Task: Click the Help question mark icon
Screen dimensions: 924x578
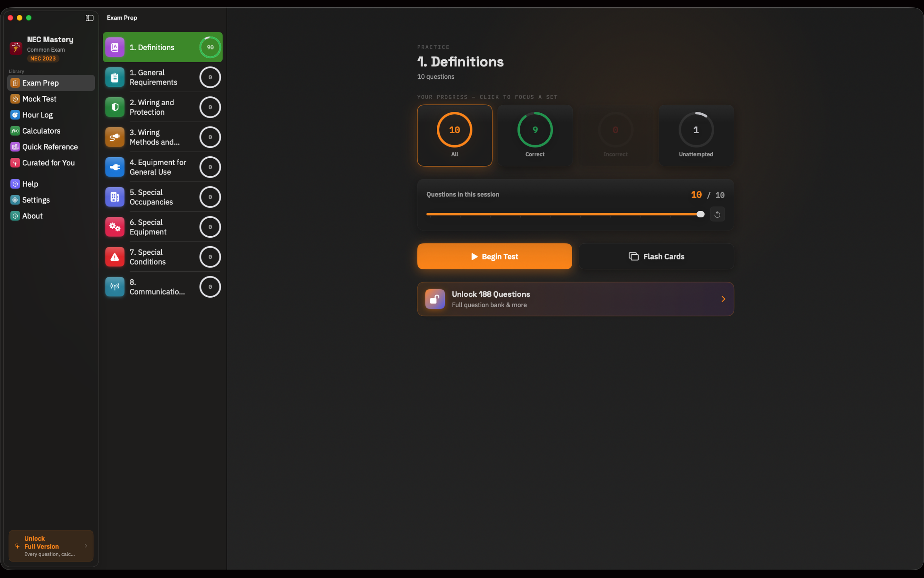Action: [15, 184]
